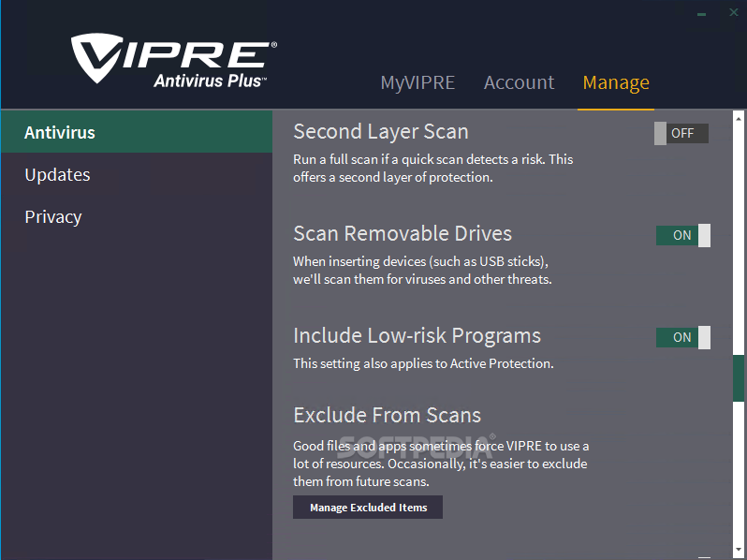
Task: Click the Second Layer Scan heading
Action: (x=381, y=131)
